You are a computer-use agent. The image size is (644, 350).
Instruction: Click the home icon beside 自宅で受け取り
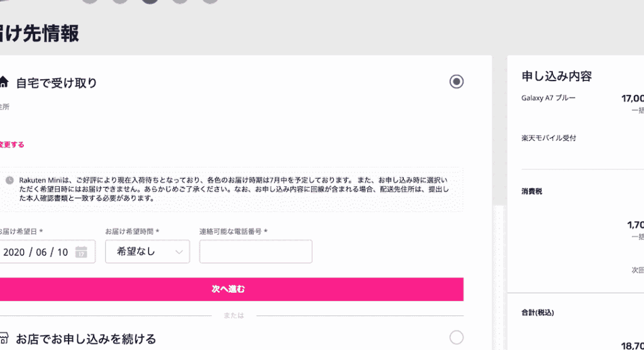point(3,82)
